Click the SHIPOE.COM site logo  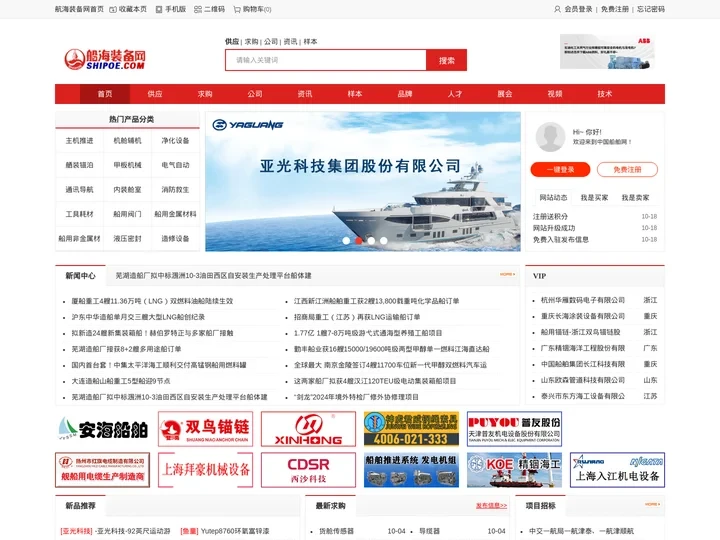pos(105,60)
